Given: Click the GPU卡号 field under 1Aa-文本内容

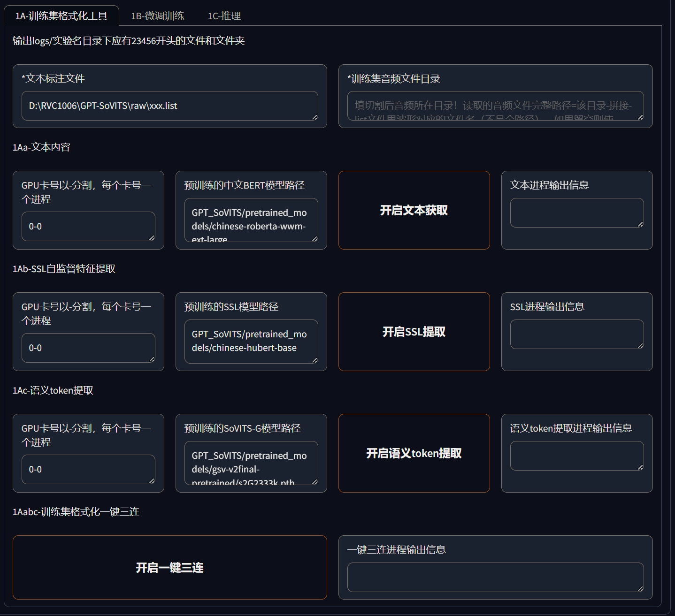Looking at the screenshot, I should [88, 227].
